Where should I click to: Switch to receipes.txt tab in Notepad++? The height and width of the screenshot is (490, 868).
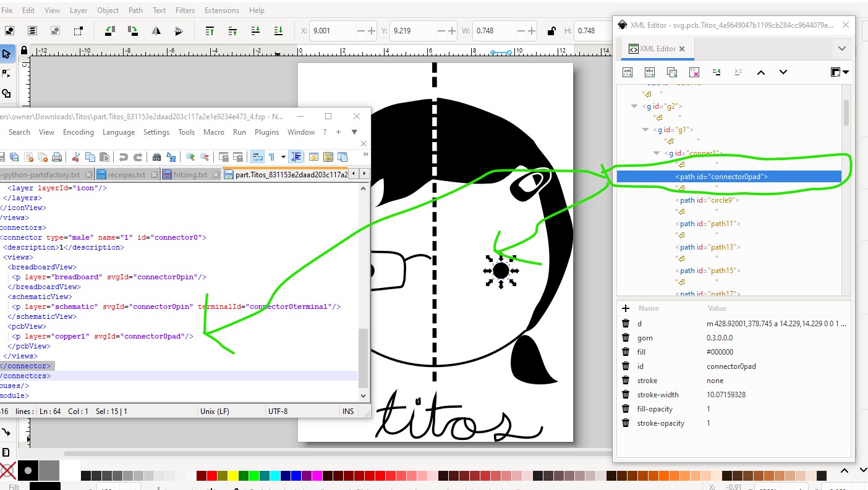coord(127,175)
